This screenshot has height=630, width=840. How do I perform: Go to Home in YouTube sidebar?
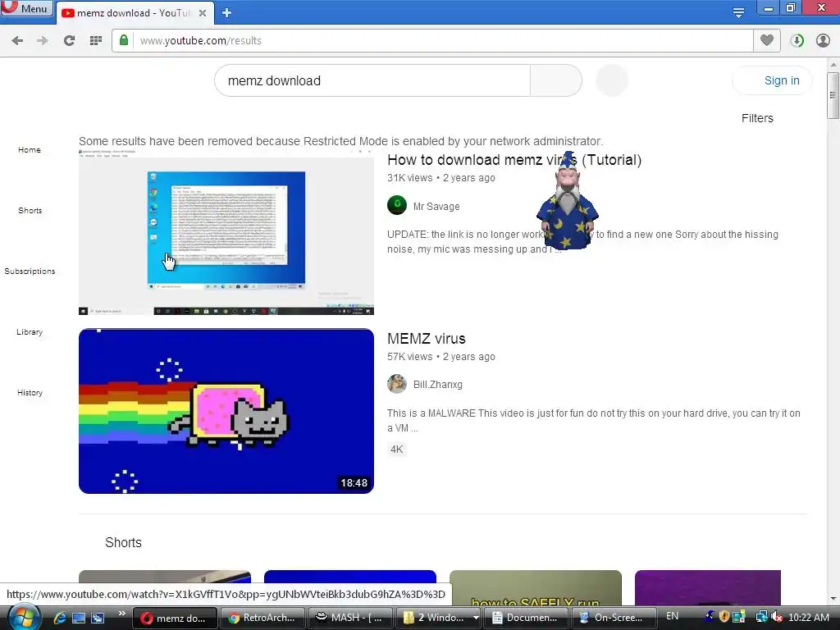click(30, 150)
